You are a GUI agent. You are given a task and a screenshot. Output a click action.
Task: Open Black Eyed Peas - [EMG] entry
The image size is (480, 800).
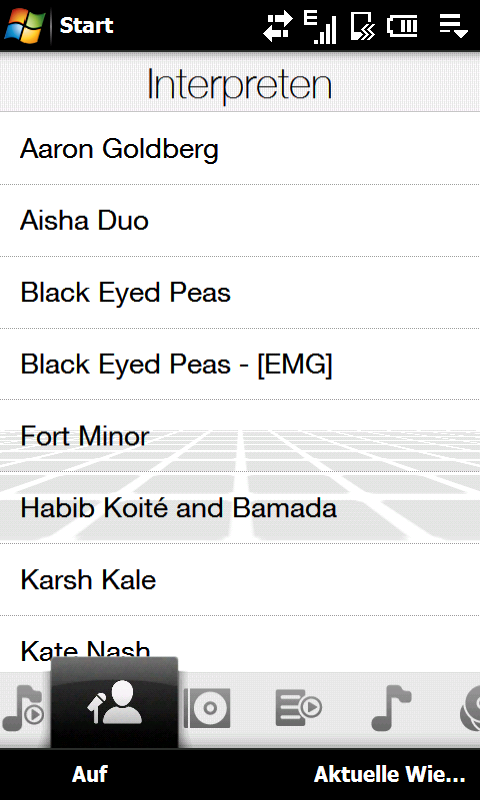click(x=240, y=364)
